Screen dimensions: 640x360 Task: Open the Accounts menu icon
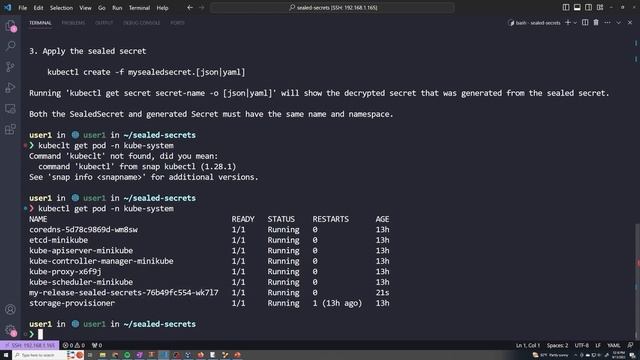click(x=11, y=309)
